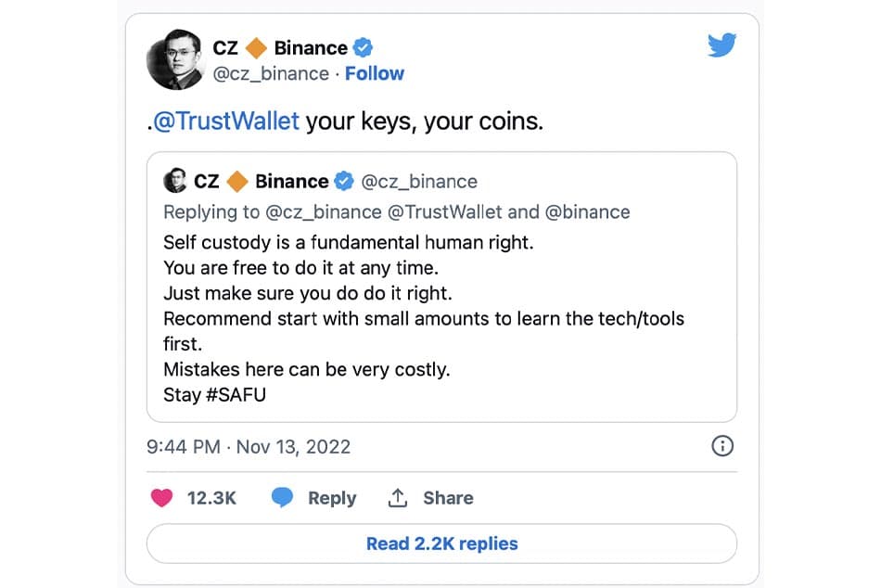This screenshot has width=881, height=588.
Task: Click the orange diamond in quoted tweet
Action: 237,181
